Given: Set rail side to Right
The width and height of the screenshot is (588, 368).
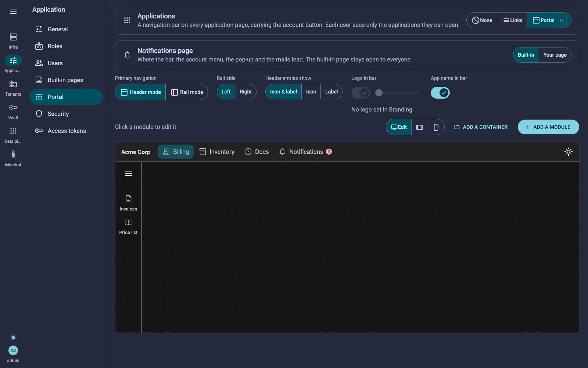Looking at the screenshot, I should point(245,92).
